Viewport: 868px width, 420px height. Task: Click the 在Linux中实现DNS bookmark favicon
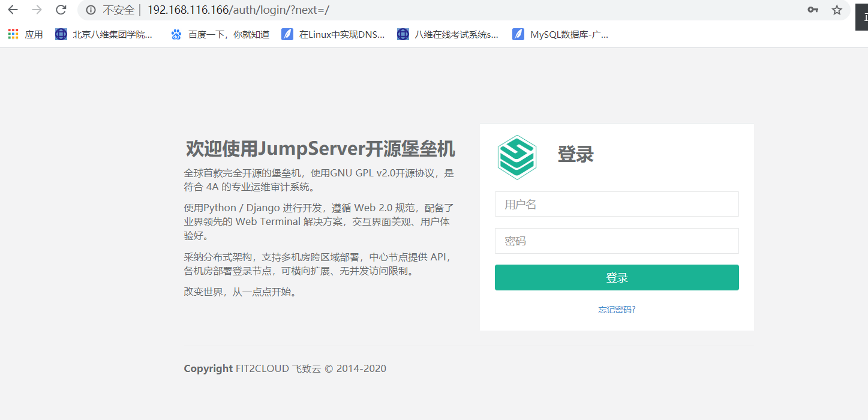(287, 34)
